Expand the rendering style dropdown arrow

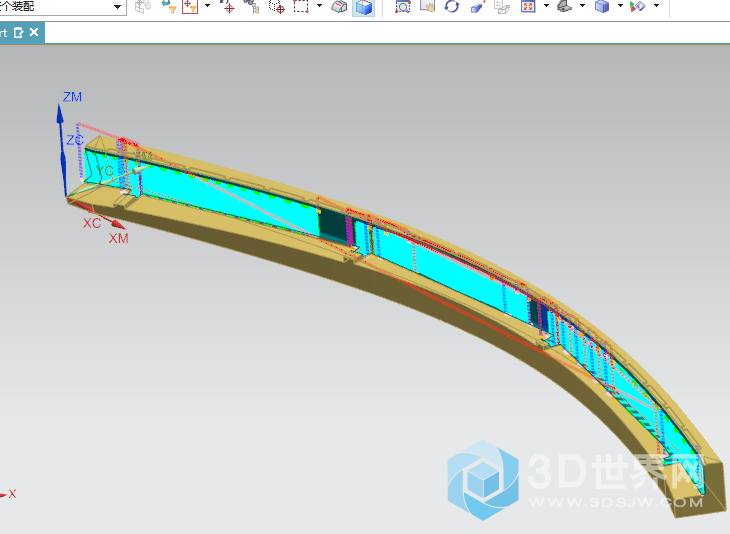[x=620, y=6]
